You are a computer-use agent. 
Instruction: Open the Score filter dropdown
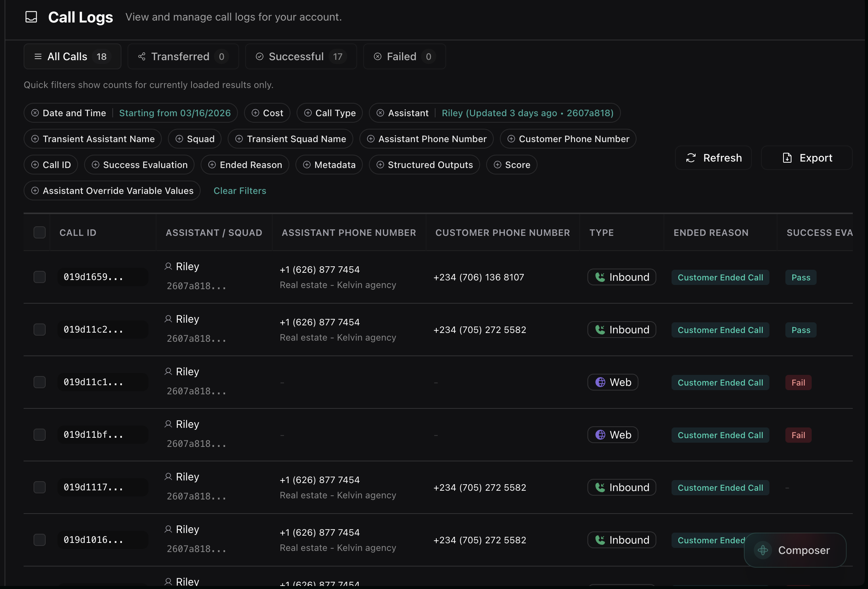(512, 165)
